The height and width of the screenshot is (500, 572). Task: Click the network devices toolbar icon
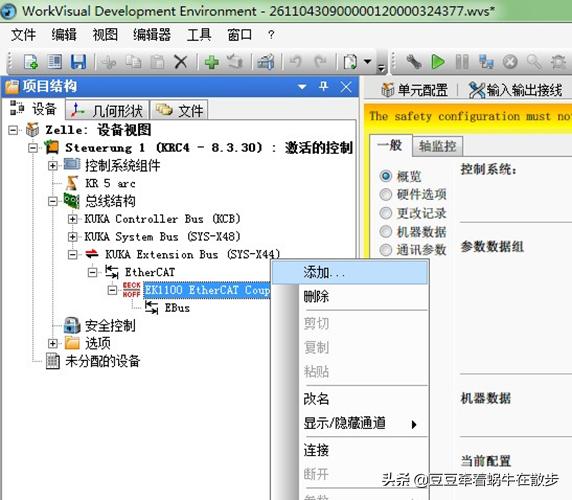coord(486,62)
